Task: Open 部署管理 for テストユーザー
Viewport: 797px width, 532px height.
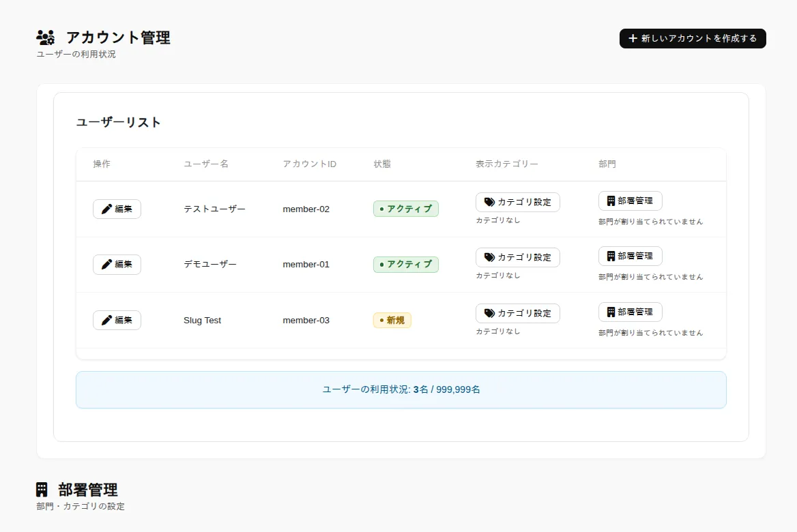Action: click(631, 201)
